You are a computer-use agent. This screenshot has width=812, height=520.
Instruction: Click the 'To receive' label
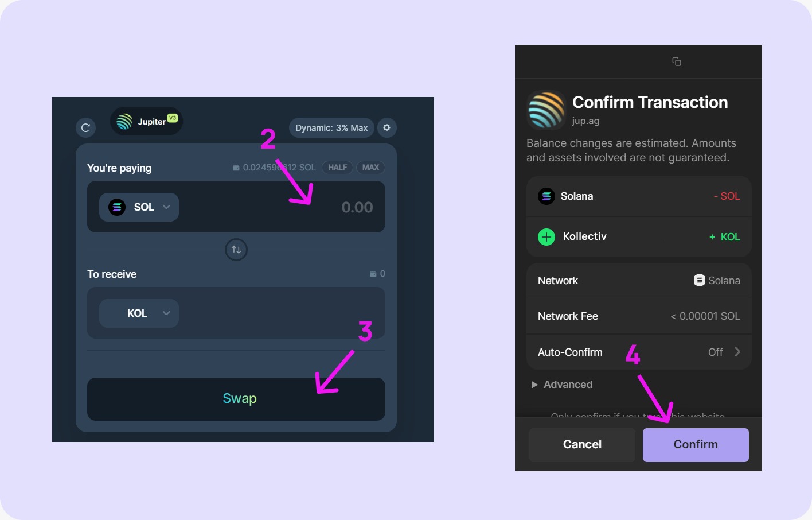pos(112,274)
